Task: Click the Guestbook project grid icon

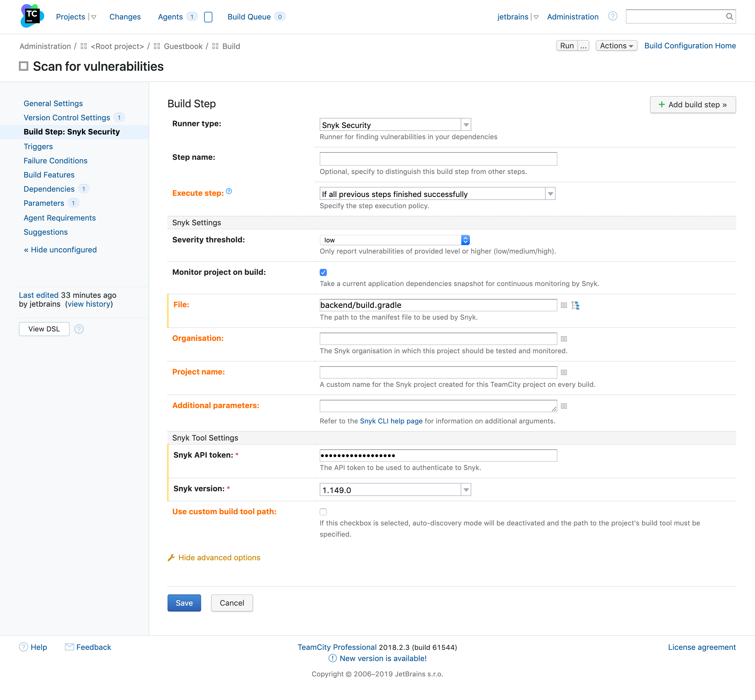Action: pos(157,46)
